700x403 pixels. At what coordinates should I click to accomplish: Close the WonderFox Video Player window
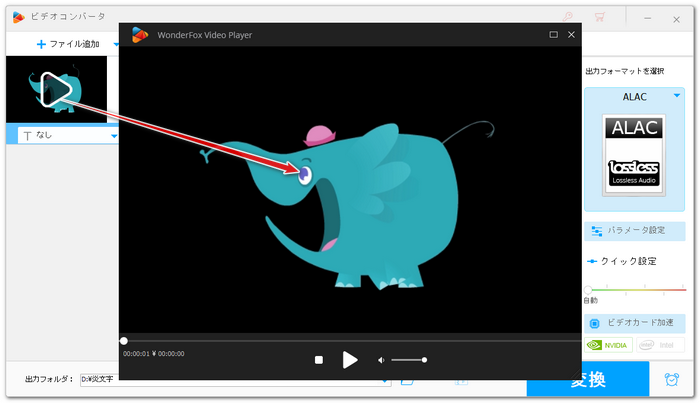[572, 35]
